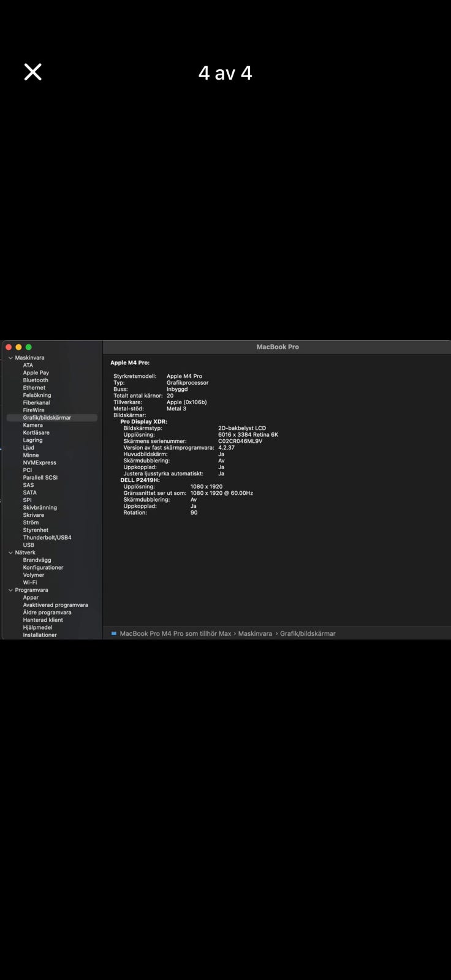Open the Äldre programvara entry
Image resolution: width=451 pixels, height=980 pixels.
click(x=47, y=612)
